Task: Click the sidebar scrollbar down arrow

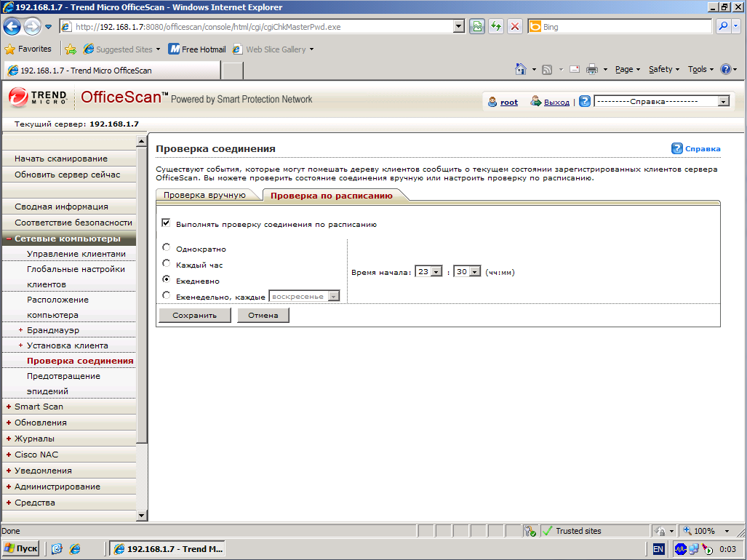Action: point(142,515)
